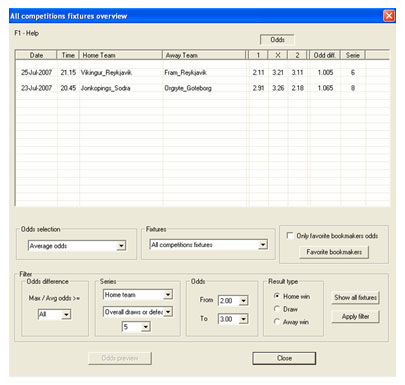Screen dimensions: 405x385
Task: Click the Odd diff. column header
Action: 325,55
